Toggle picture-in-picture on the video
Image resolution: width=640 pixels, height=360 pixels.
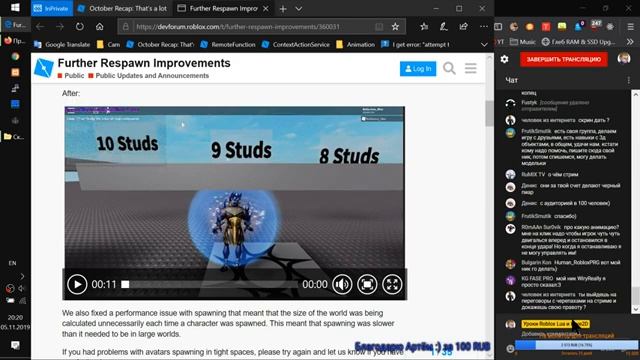point(367,284)
